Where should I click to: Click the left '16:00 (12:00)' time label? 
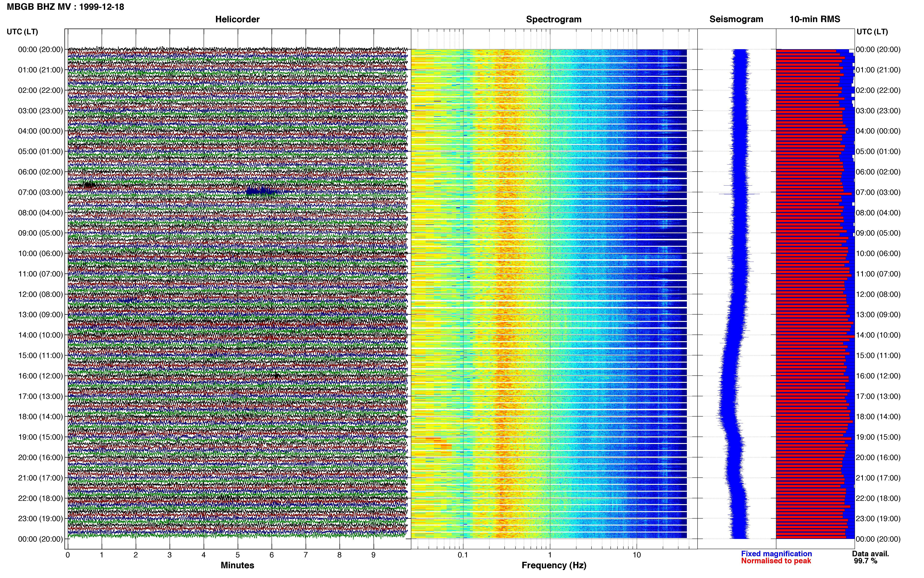[x=41, y=376]
